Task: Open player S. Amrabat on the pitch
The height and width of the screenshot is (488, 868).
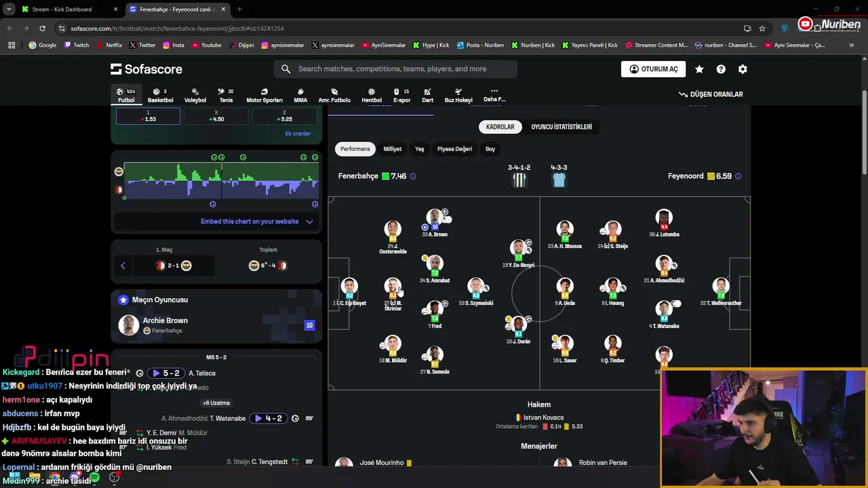Action: (x=435, y=269)
